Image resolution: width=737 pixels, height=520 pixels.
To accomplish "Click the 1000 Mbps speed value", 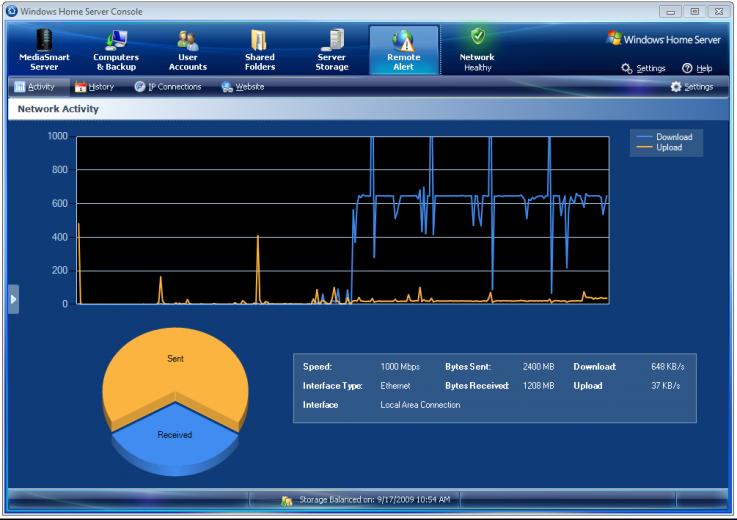I will pos(400,367).
